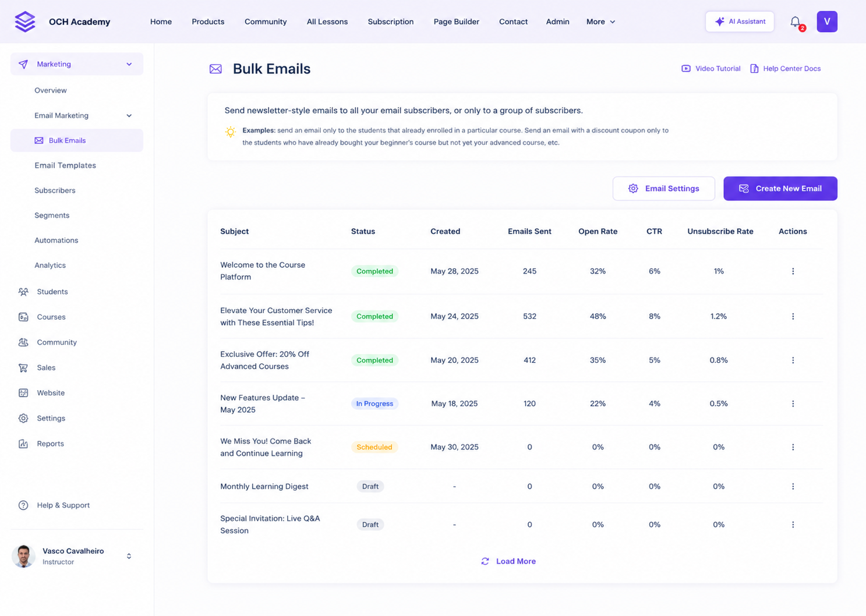Open the V user avatar menu
Image resolution: width=866 pixels, height=616 pixels.
[x=827, y=22]
